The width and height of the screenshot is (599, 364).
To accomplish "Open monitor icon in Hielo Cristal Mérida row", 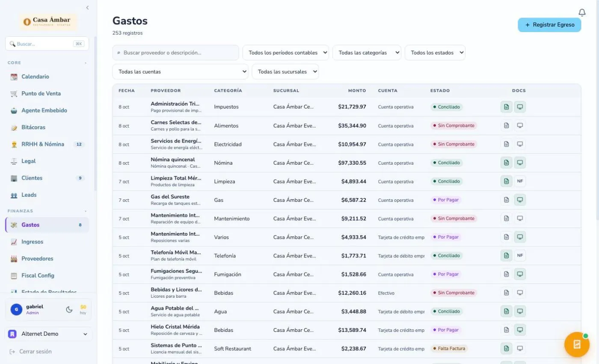I will pyautogui.click(x=520, y=330).
